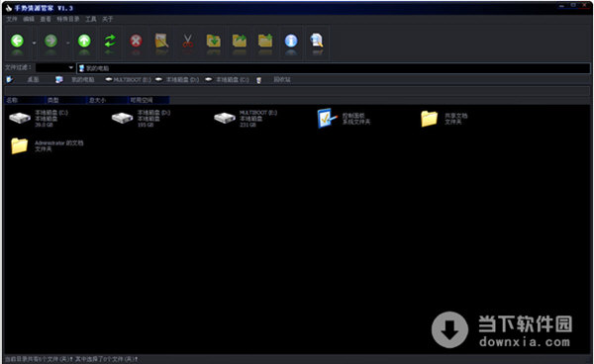
Task: Click the 我的电脑 address bar
Action: point(334,68)
